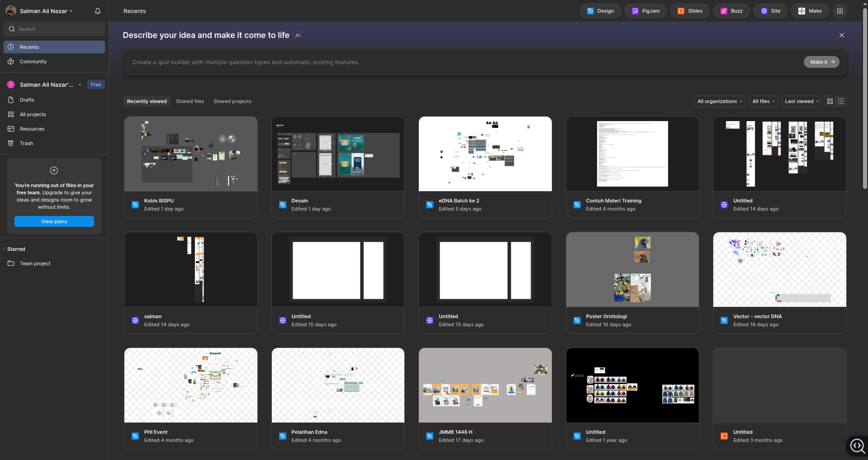868x460 pixels.
Task: Open the Buzz tool
Action: tap(731, 10)
